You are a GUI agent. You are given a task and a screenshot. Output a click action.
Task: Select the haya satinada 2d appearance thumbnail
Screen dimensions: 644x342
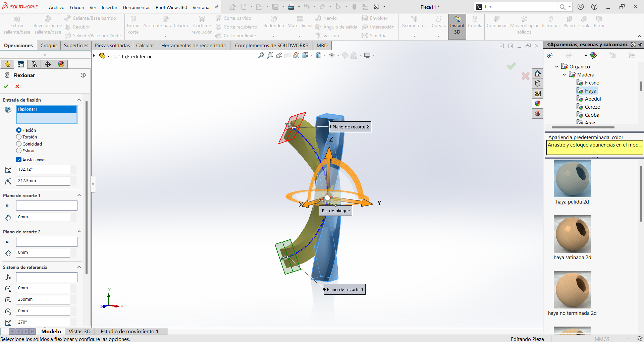pos(572,234)
